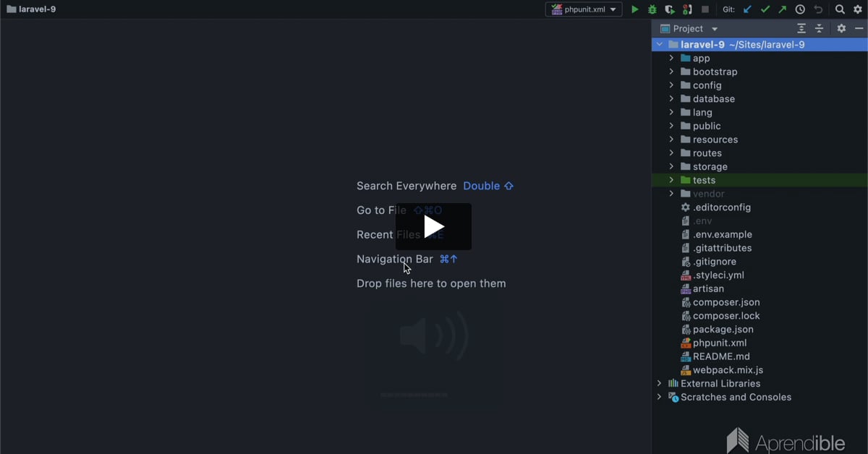Expand the config folder

pos(671,85)
